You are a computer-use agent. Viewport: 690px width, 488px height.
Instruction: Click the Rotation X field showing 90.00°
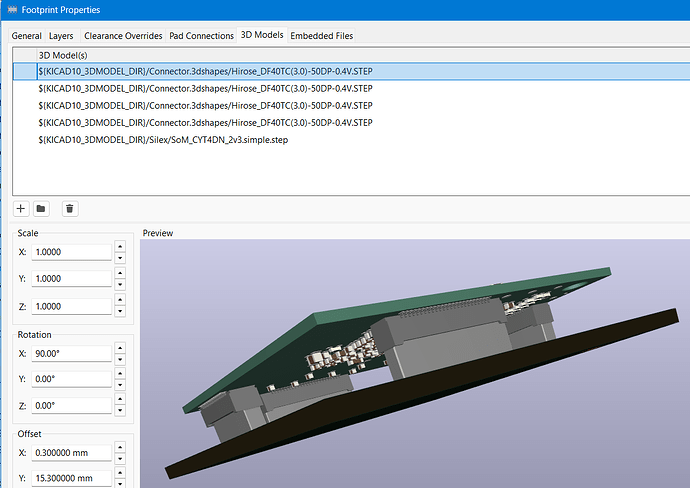pos(72,353)
